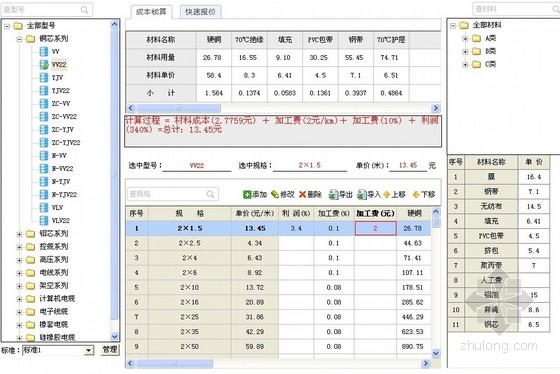The image size is (560, 374).
Task: Select the YJV22 model in tree
Action: 60,91
